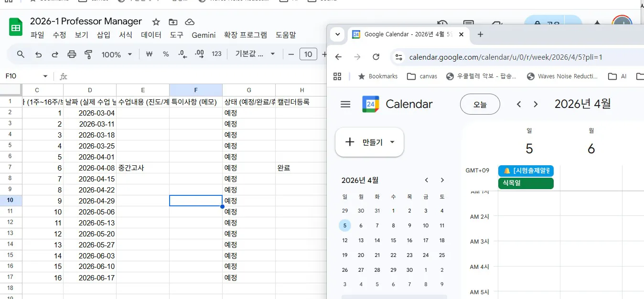Redo the last spreadsheet action
This screenshot has width=644, height=299.
54,54
